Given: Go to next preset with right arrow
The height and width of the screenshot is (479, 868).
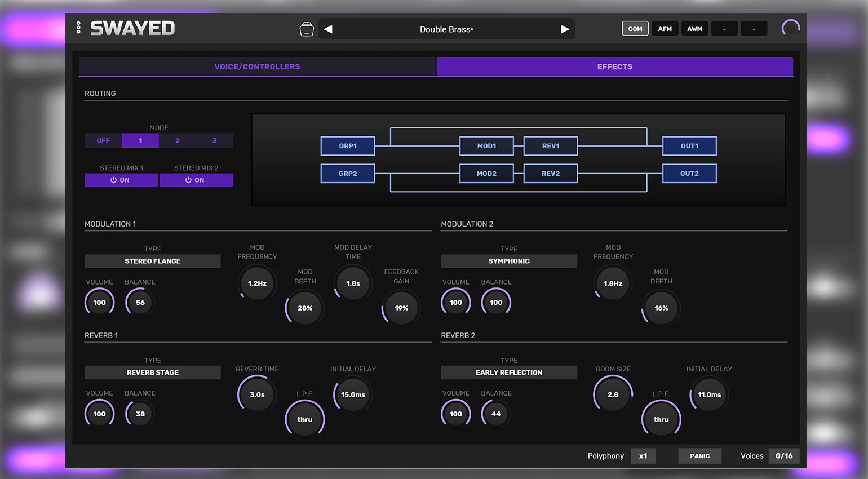Looking at the screenshot, I should tap(565, 29).
